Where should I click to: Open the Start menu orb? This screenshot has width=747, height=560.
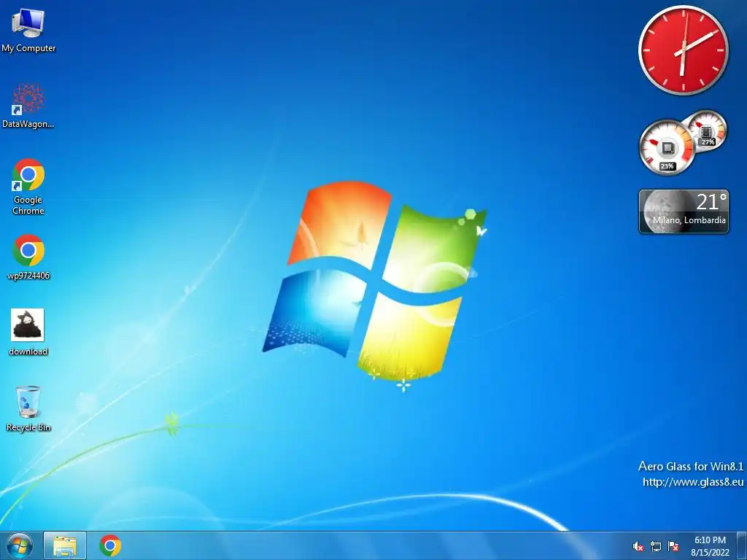point(20,545)
